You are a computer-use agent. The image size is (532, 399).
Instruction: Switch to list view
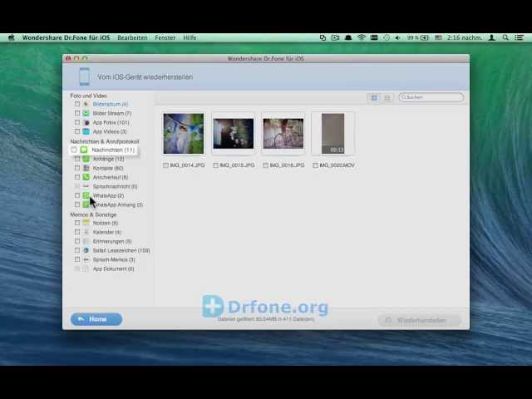pyautogui.click(x=387, y=98)
